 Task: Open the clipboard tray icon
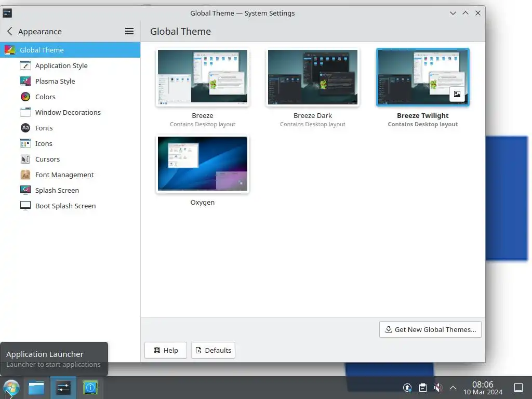423,388
